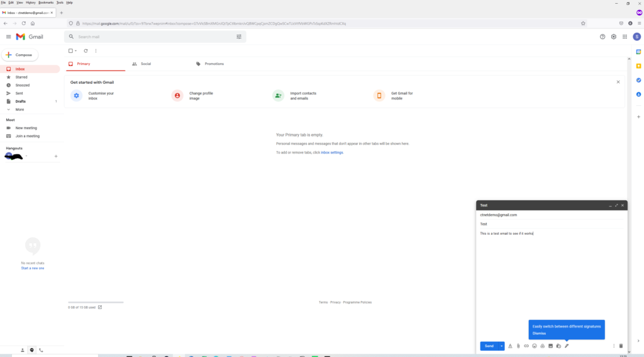The width and height of the screenshot is (644, 357).
Task: Attach files using the paperclip icon
Action: click(518, 346)
